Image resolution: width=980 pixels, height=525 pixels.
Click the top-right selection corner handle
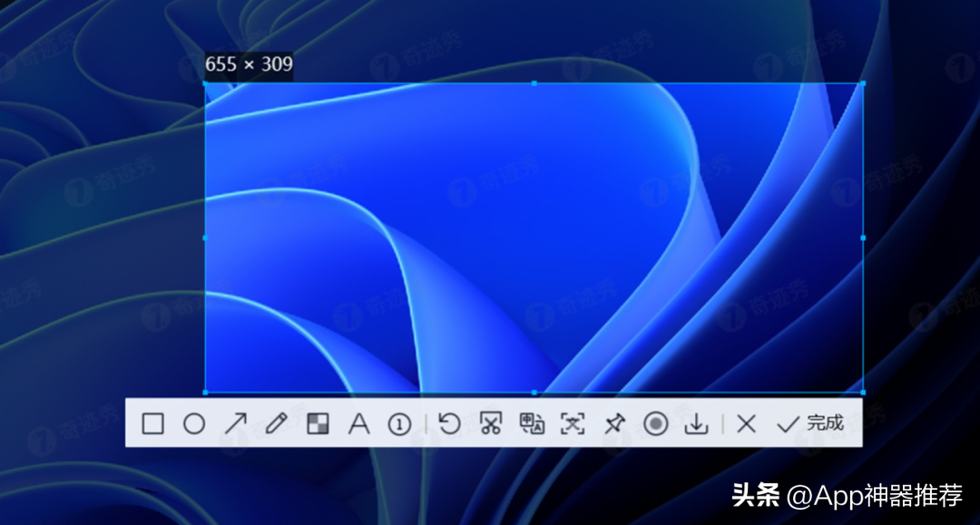862,83
